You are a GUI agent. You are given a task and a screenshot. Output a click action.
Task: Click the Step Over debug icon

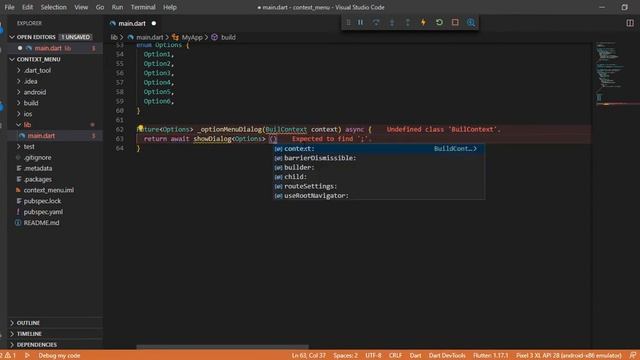point(376,22)
